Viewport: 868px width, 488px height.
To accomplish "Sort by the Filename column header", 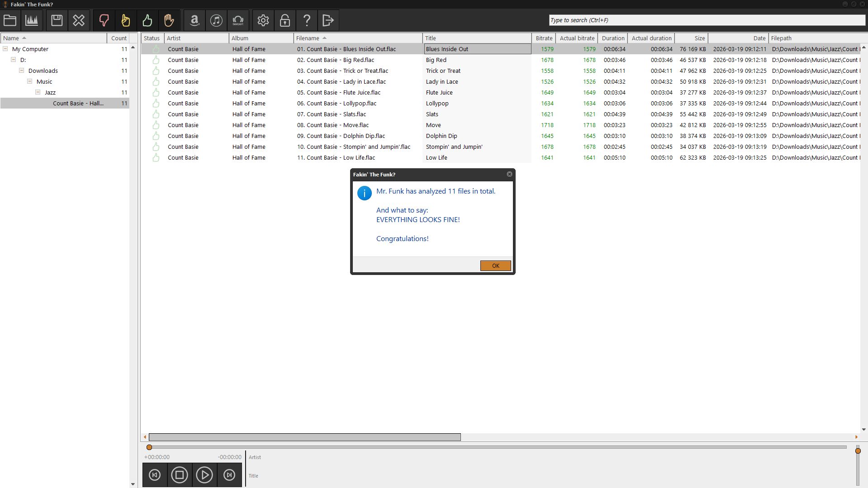I will (x=308, y=38).
